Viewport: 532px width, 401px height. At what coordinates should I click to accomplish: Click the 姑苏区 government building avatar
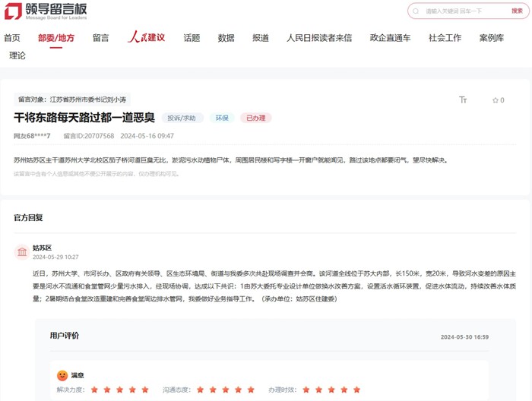(x=22, y=252)
